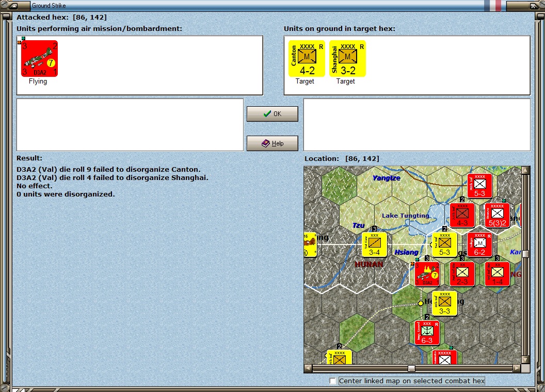
Task: Click the yellow 3-4 cavalry counter
Action: pos(374,244)
